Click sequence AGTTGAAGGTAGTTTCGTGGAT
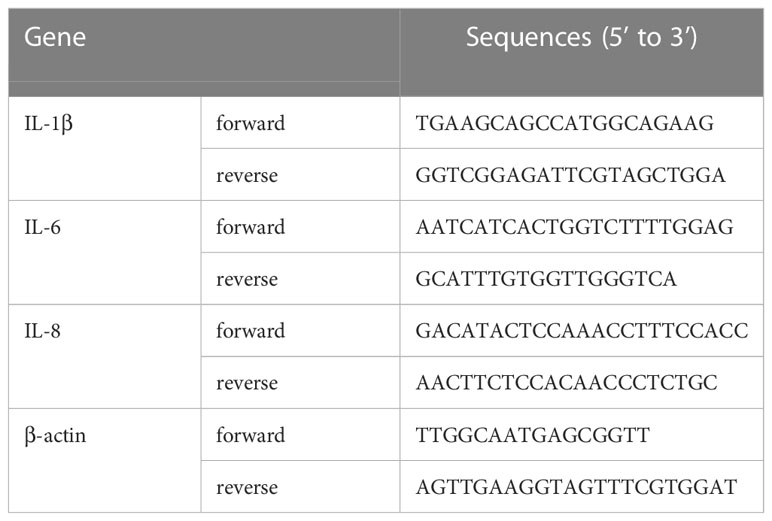 click(x=576, y=488)
